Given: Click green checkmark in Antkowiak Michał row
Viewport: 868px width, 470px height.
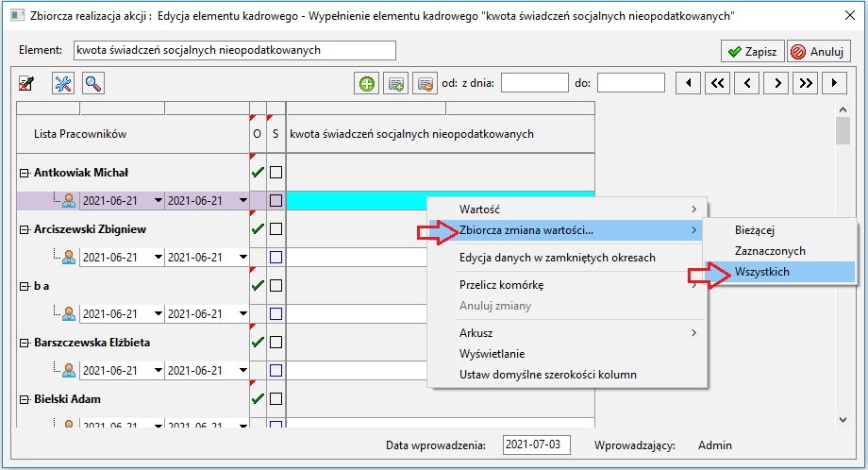Looking at the screenshot, I should point(258,172).
